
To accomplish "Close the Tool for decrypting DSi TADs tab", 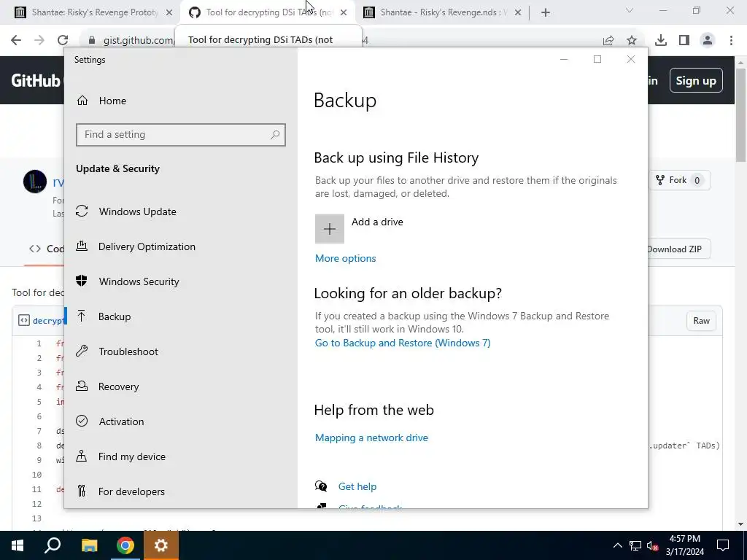I will (x=344, y=13).
